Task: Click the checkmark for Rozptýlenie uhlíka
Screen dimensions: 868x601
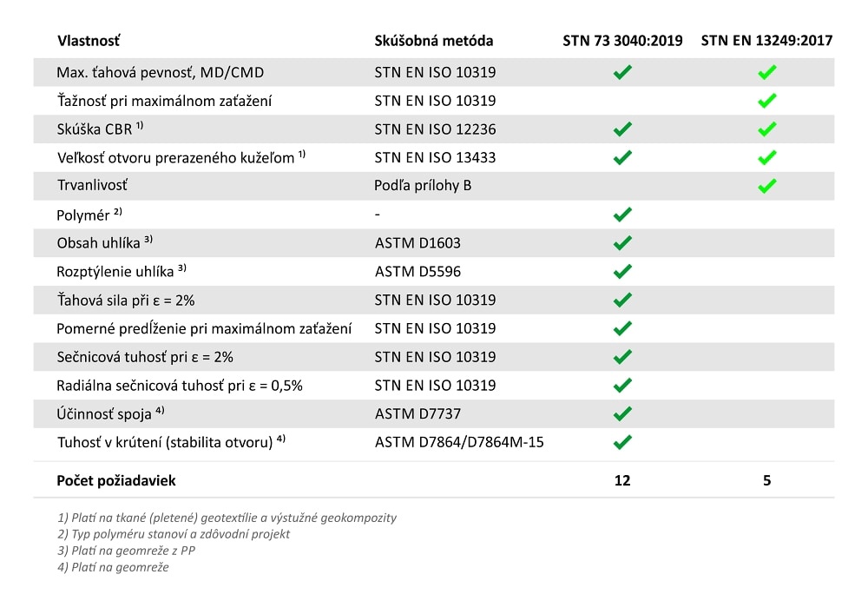Action: [622, 271]
